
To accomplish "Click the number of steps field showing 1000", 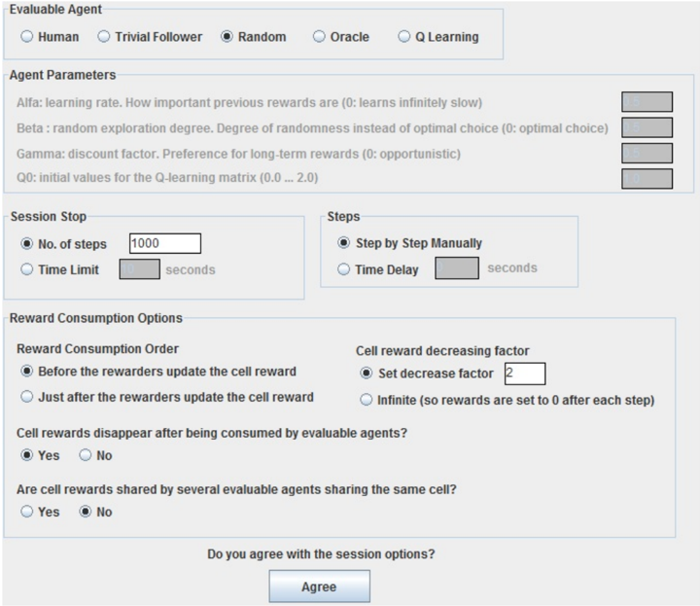I will pyautogui.click(x=165, y=243).
